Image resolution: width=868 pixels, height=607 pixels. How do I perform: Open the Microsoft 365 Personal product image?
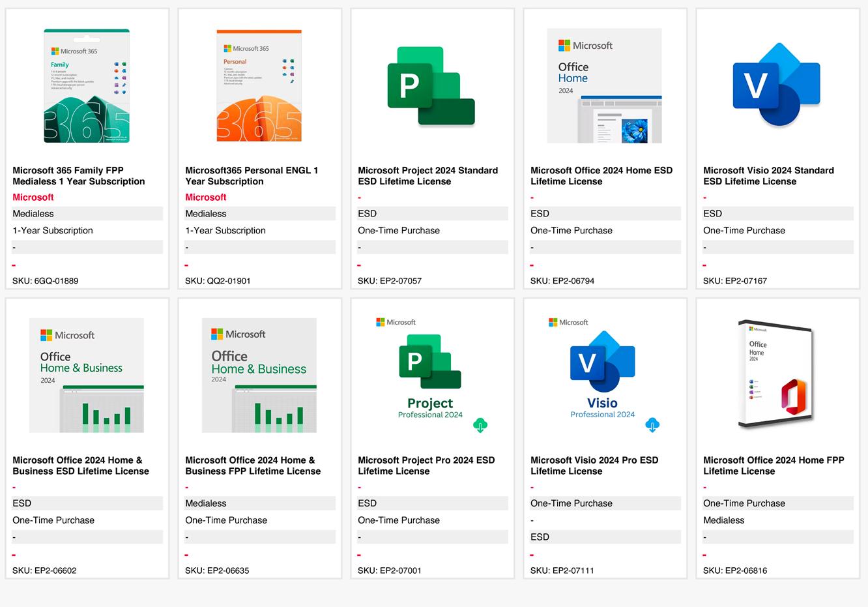click(x=259, y=85)
